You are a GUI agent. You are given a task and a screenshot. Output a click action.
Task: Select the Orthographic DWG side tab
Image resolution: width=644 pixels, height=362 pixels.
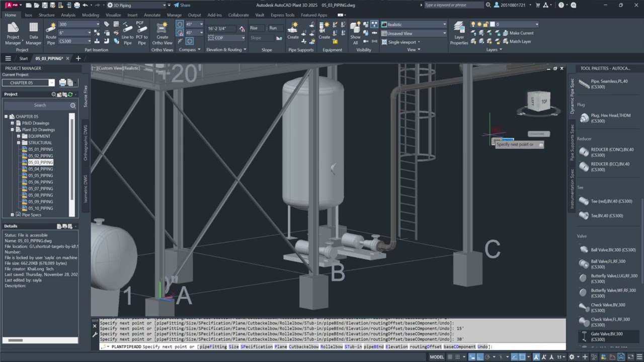pos(86,143)
